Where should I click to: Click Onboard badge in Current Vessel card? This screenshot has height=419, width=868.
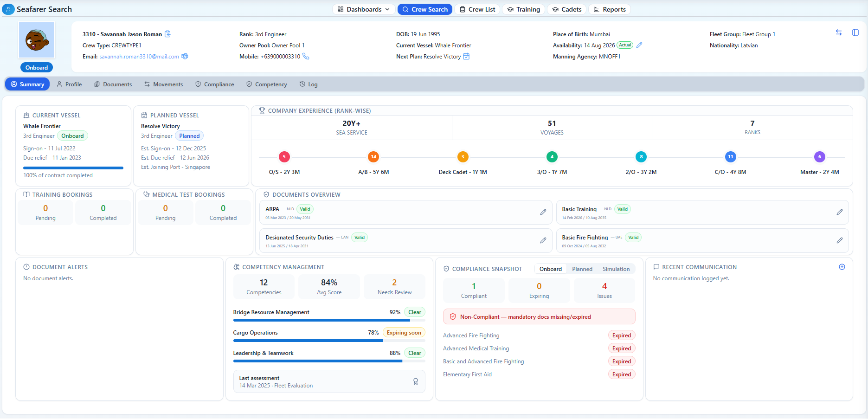click(x=72, y=136)
